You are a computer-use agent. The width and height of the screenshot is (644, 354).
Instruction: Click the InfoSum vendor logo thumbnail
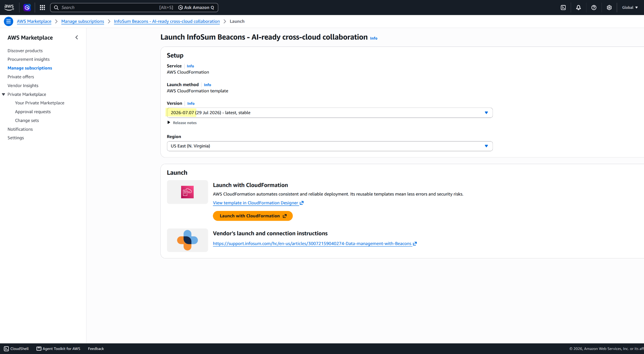187,240
